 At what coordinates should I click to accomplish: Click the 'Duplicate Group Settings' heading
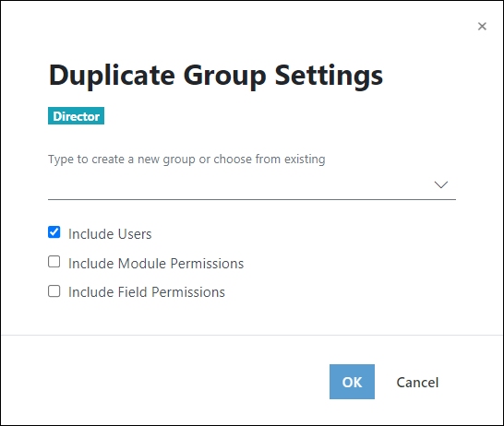click(216, 76)
